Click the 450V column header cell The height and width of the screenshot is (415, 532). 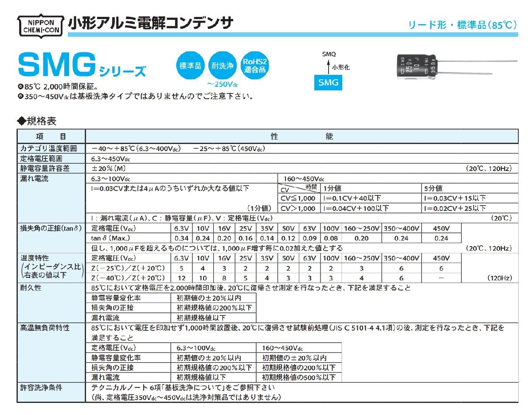(x=441, y=229)
